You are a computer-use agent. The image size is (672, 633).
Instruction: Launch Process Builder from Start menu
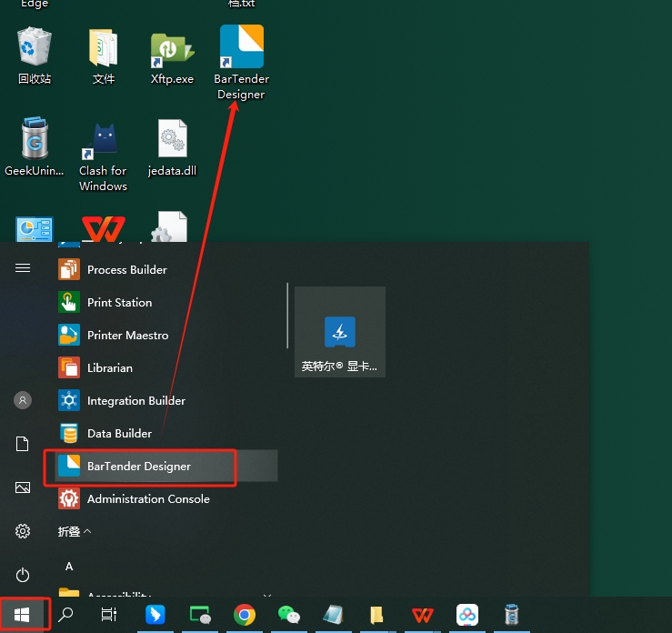point(167,269)
